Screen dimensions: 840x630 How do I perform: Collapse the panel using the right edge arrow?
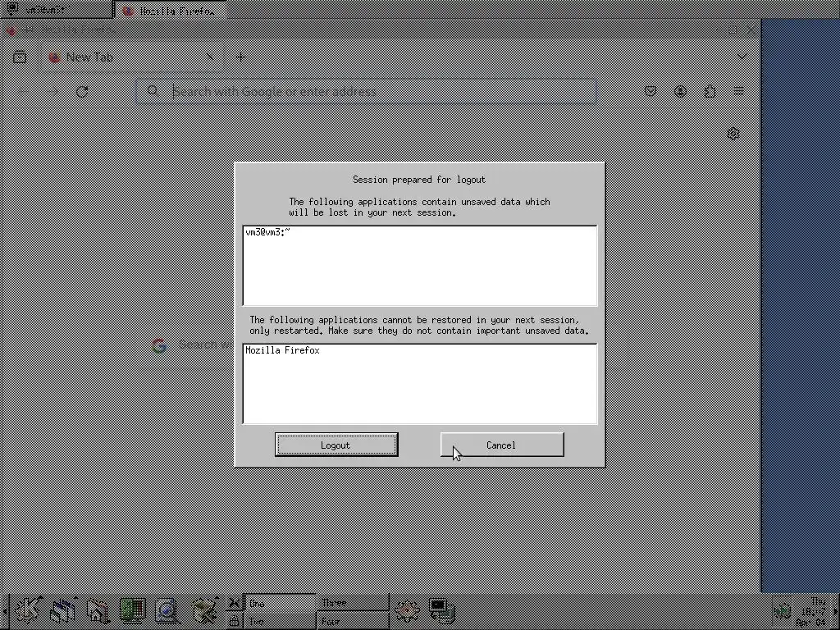[x=836, y=611]
